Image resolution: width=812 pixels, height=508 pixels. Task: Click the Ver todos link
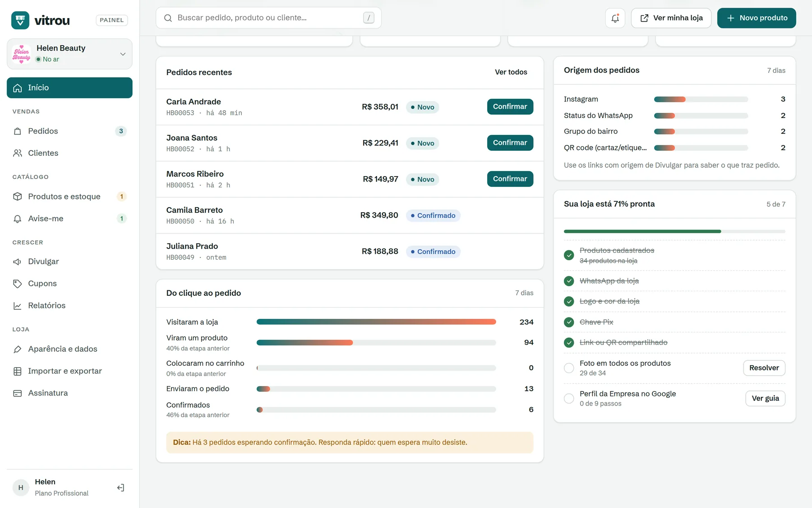(511, 72)
